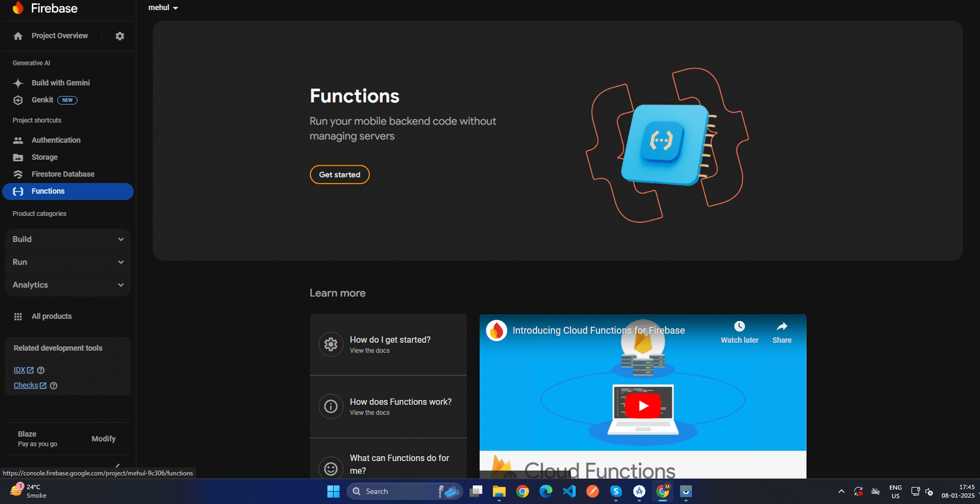
Task: Select Authentication in project shortcuts
Action: 56,140
